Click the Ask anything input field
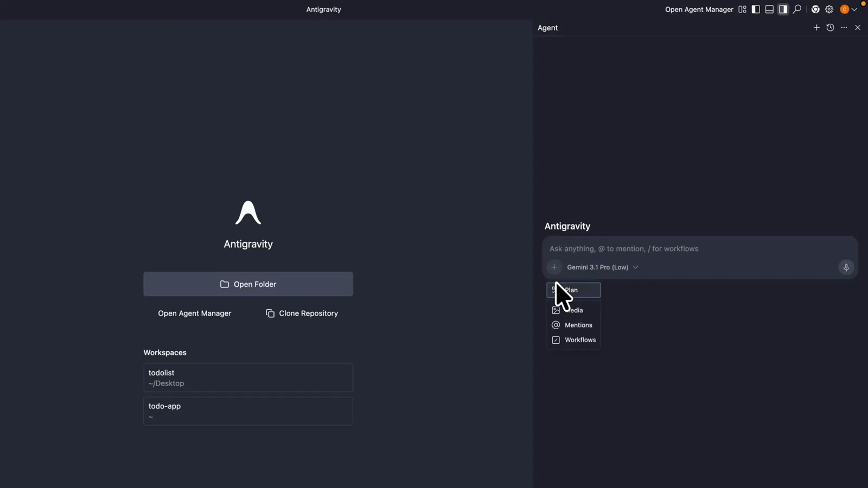Screen dimensions: 868x488 pyautogui.click(x=700, y=248)
